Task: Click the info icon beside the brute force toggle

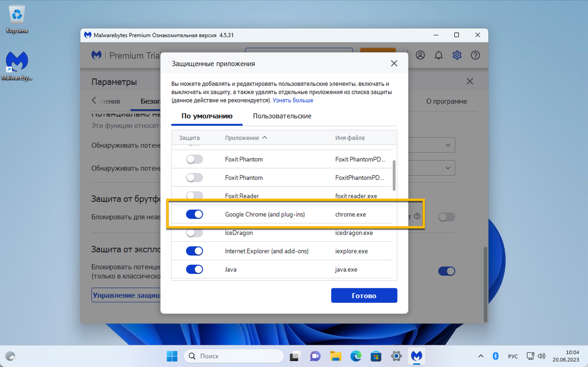Action: point(417,216)
